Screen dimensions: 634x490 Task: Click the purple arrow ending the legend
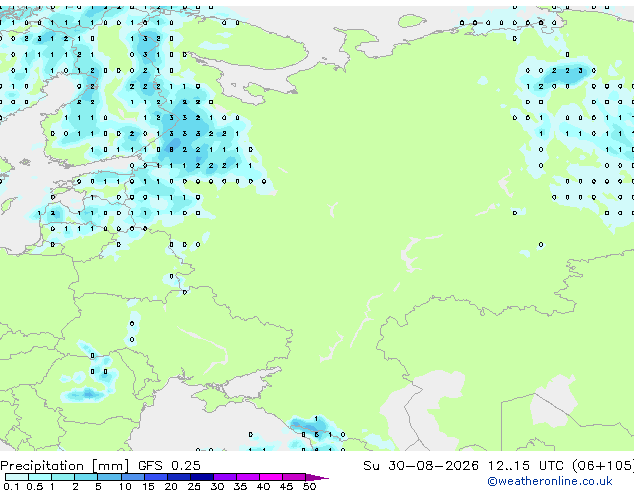coord(317,477)
